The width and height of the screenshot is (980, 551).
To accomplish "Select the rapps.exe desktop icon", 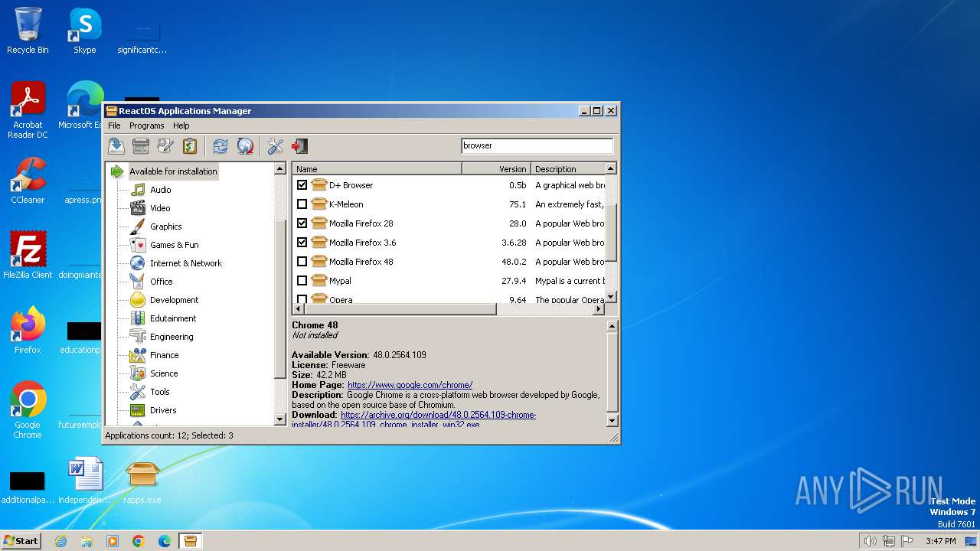I will tap(142, 482).
